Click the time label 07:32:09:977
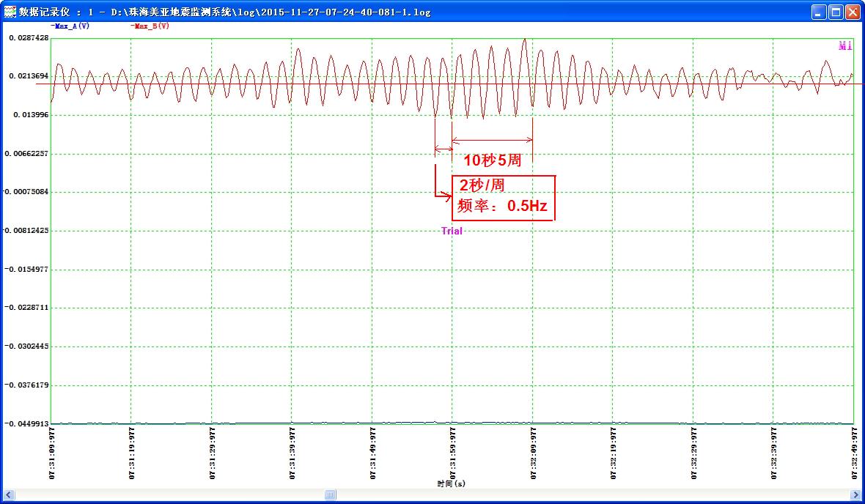This screenshot has width=865, height=504. pos(533,453)
